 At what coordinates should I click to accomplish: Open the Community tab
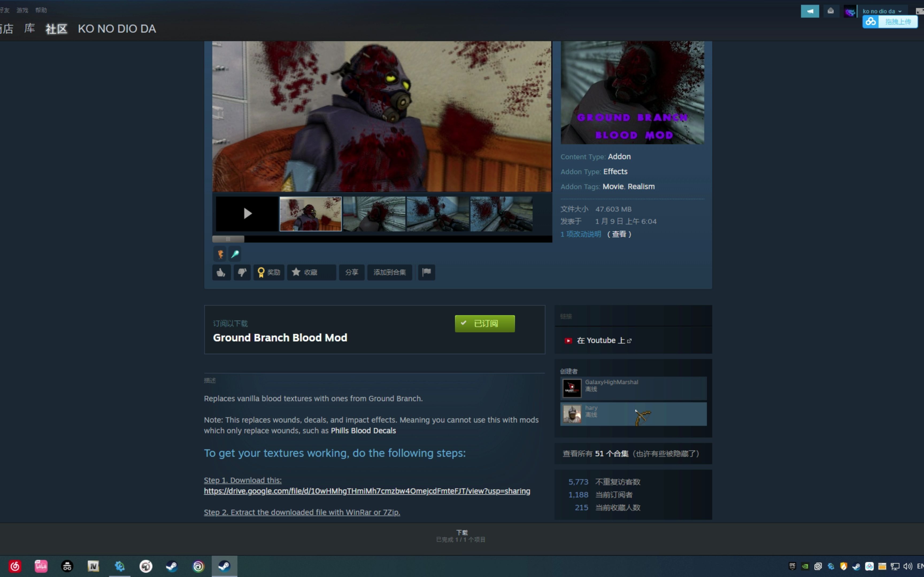pyautogui.click(x=56, y=29)
